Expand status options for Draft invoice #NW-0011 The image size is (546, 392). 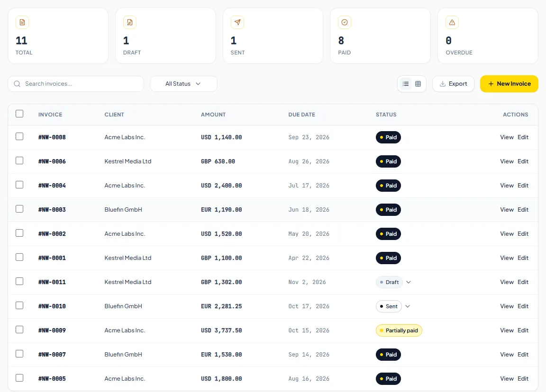pos(409,282)
